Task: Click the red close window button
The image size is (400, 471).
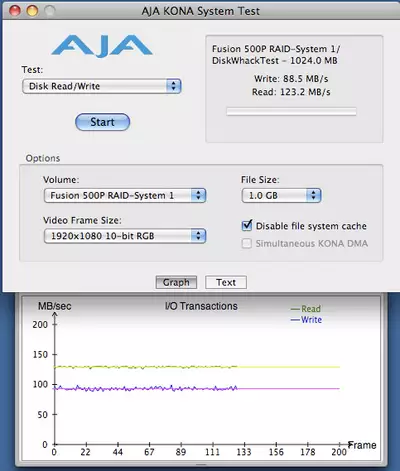Action: coord(15,11)
